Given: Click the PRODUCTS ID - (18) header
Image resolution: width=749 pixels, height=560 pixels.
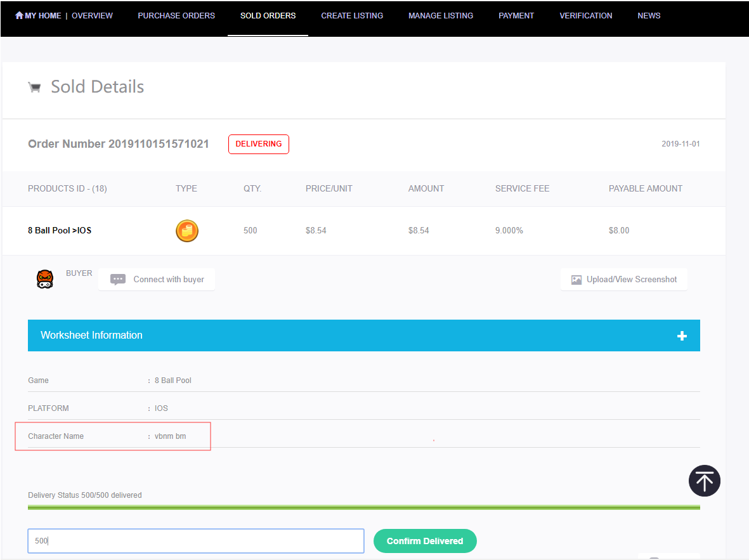Looking at the screenshot, I should pyautogui.click(x=67, y=189).
